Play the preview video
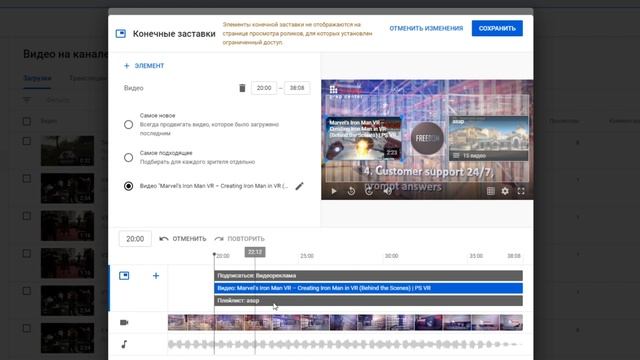This screenshot has width=640, height=360. click(x=333, y=191)
